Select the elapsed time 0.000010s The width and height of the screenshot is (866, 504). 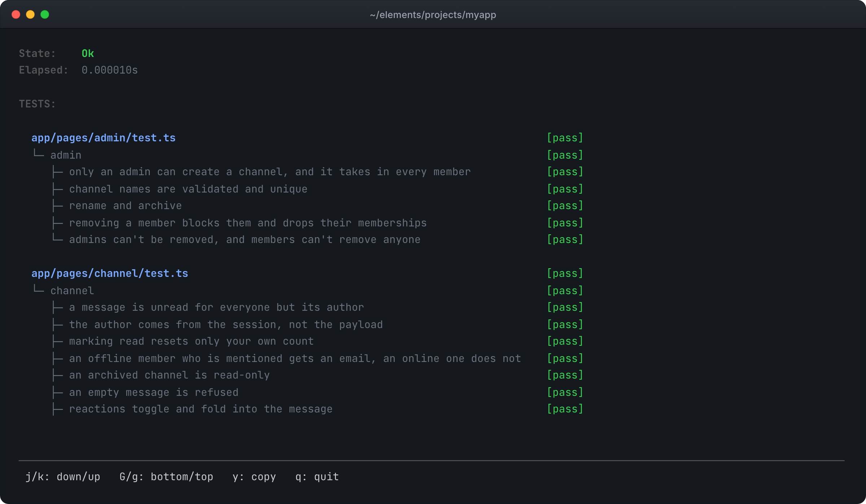(110, 70)
